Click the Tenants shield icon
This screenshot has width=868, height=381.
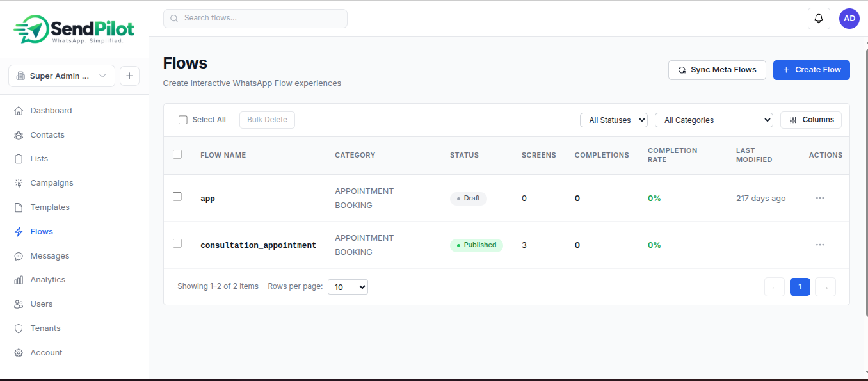(19, 328)
